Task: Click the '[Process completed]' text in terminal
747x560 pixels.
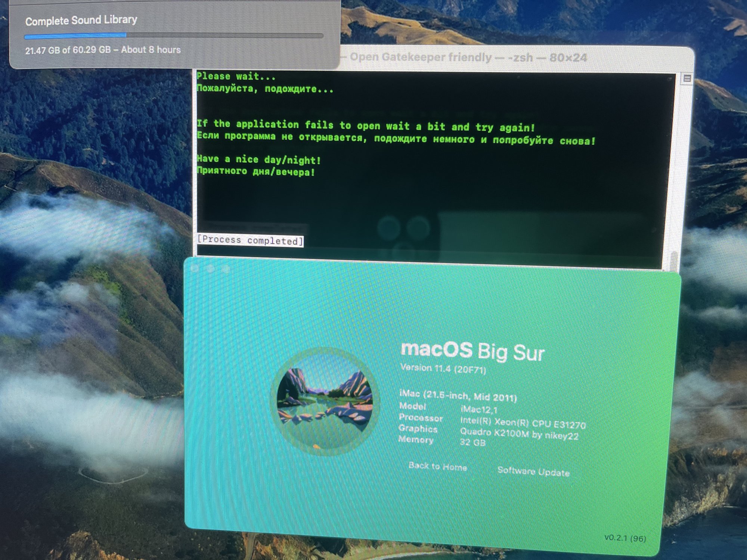Action: click(x=250, y=240)
